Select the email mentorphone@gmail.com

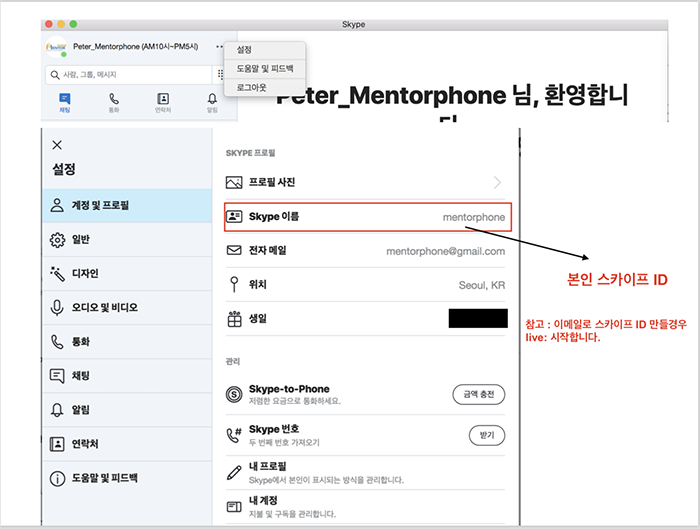click(446, 251)
